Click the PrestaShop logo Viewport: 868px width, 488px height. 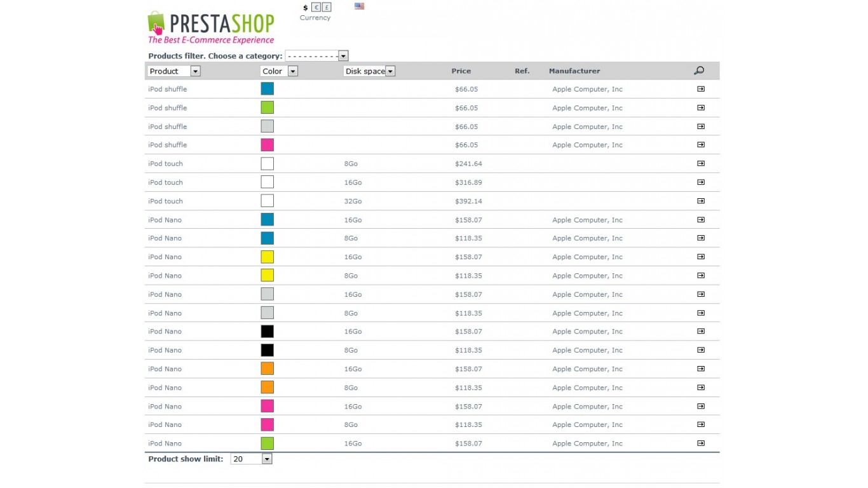210,27
